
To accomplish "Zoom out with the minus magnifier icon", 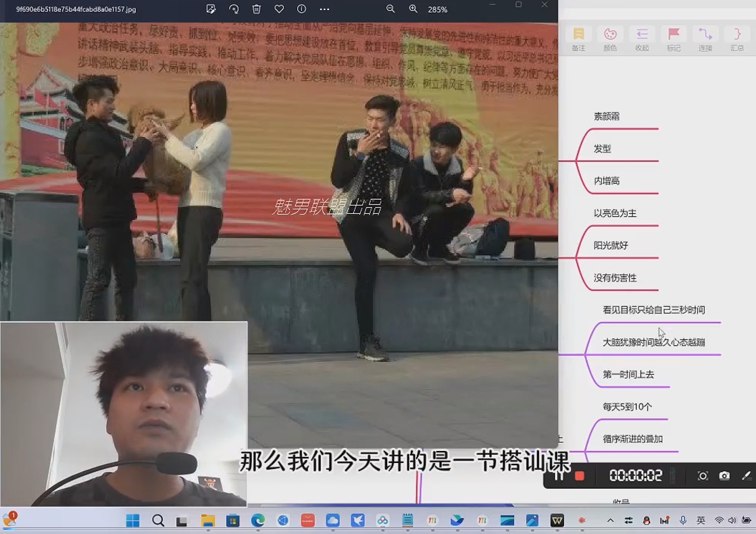I will pos(390,9).
